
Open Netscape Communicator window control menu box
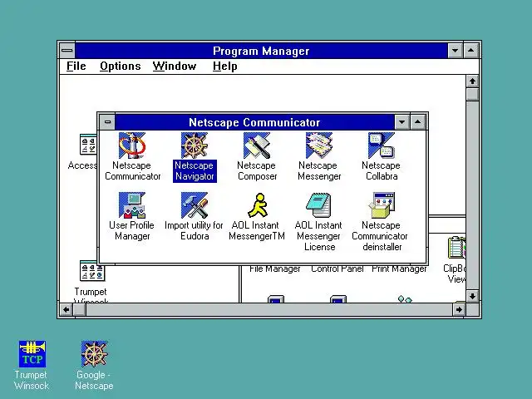[107, 122]
